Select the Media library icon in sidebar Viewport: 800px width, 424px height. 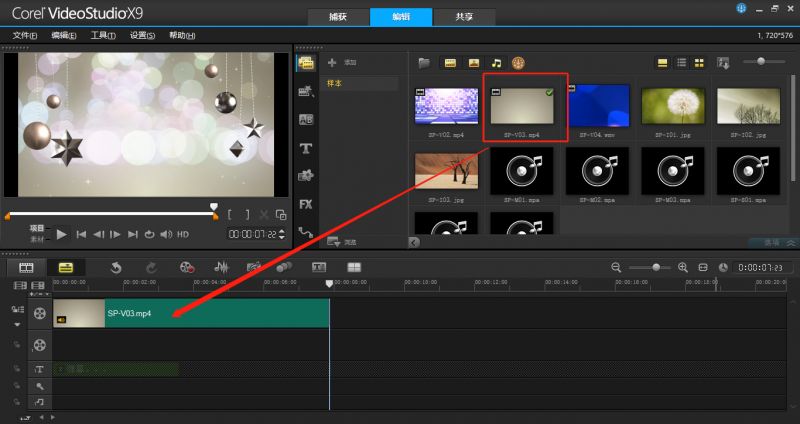[306, 63]
